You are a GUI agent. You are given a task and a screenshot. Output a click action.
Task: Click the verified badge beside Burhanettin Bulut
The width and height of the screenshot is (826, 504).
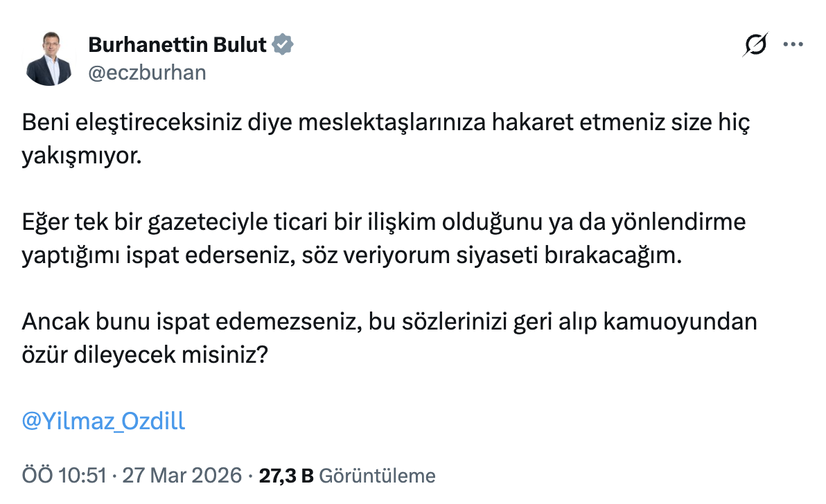(x=283, y=44)
